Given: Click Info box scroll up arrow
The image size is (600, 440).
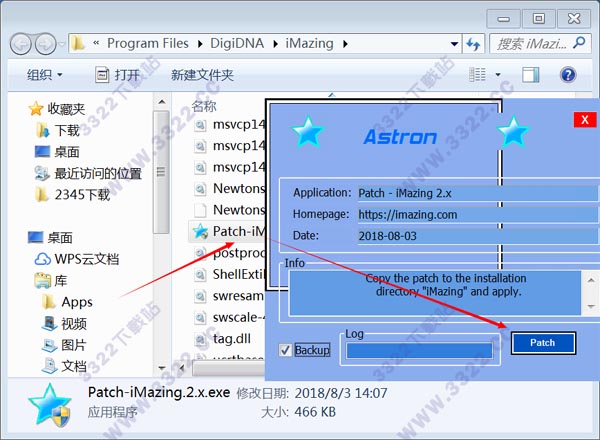Looking at the screenshot, I should [591, 280].
